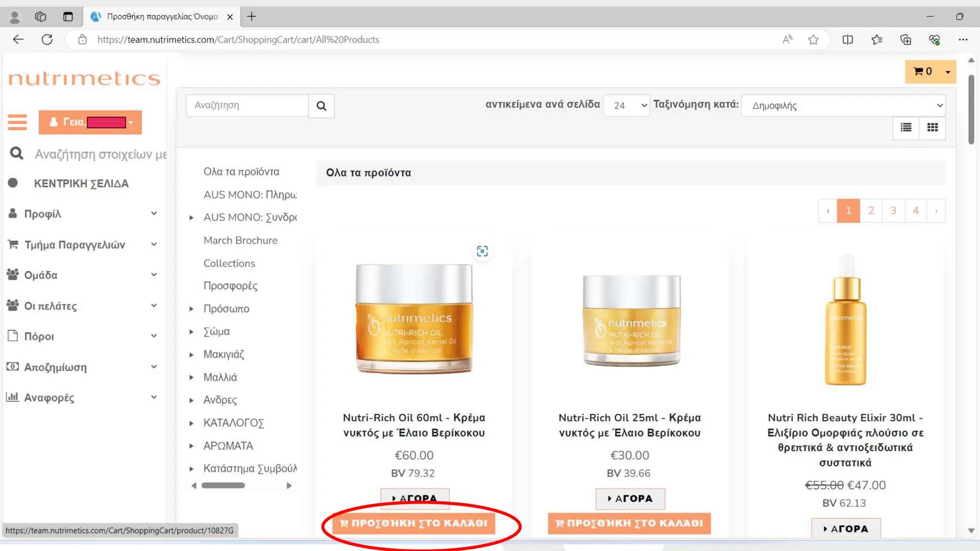
Task: Add Nutri-Rich Oil 60ml to cart
Action: pyautogui.click(x=414, y=523)
